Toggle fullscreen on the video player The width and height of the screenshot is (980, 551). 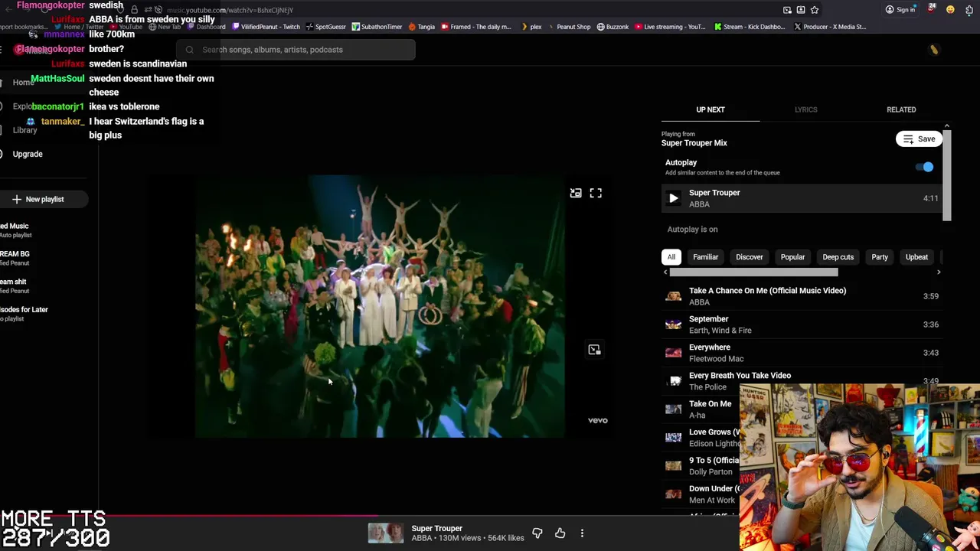coord(596,193)
